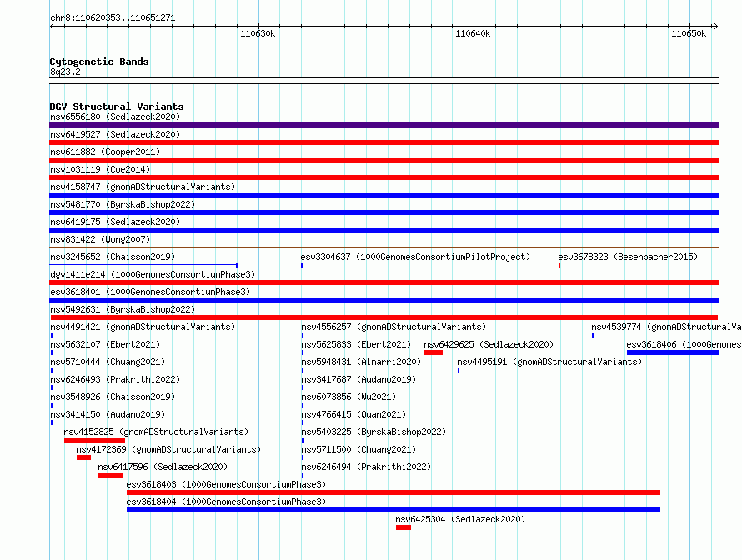Select nsv6246493 (Prakrithi2022) label

pyautogui.click(x=115, y=379)
